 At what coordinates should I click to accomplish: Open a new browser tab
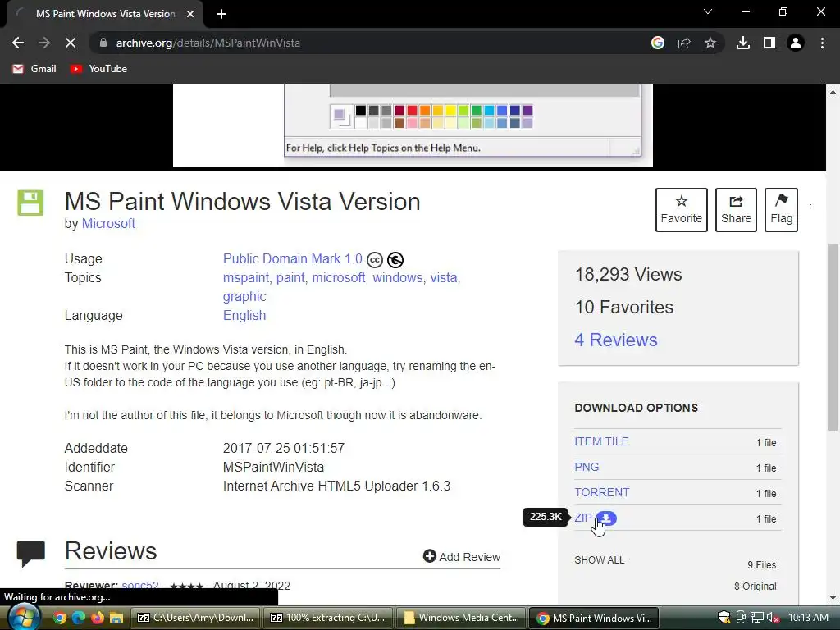(221, 14)
